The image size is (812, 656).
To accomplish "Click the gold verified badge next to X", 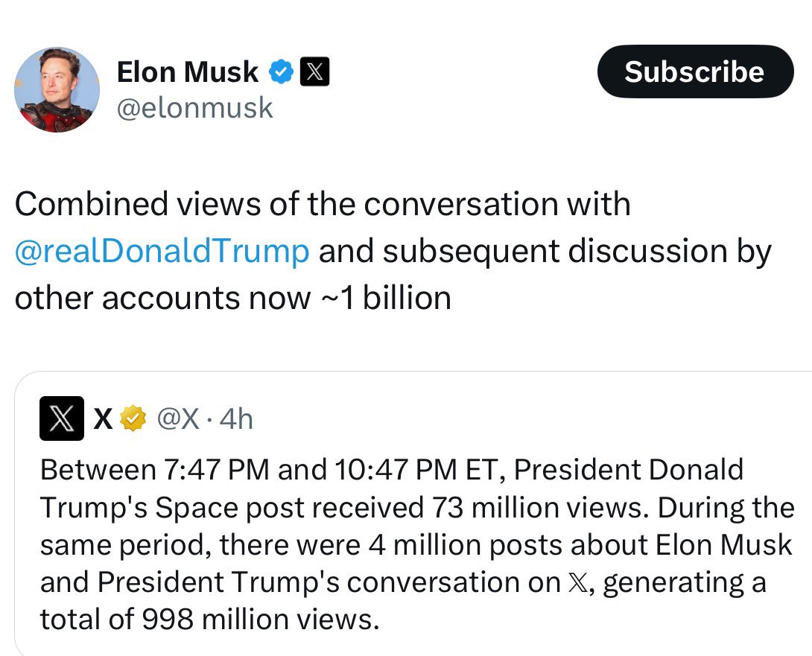I will tap(132, 420).
